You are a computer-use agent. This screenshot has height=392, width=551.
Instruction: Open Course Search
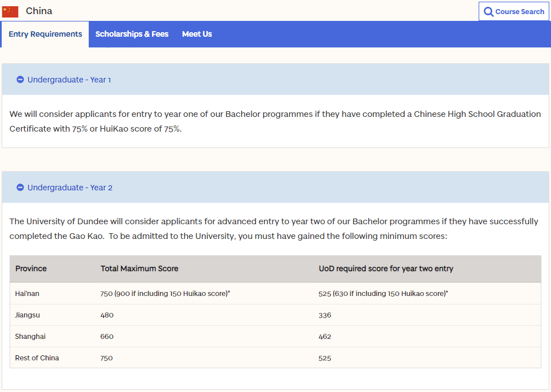(x=514, y=12)
